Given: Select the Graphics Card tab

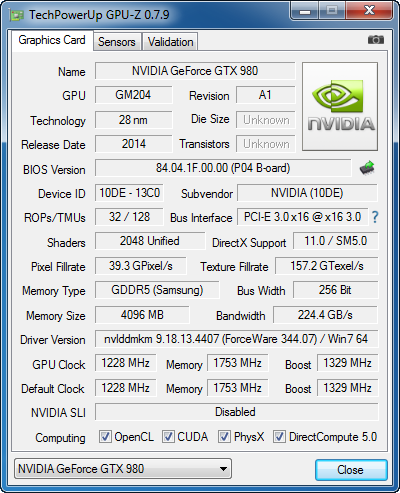Looking at the screenshot, I should [52, 40].
